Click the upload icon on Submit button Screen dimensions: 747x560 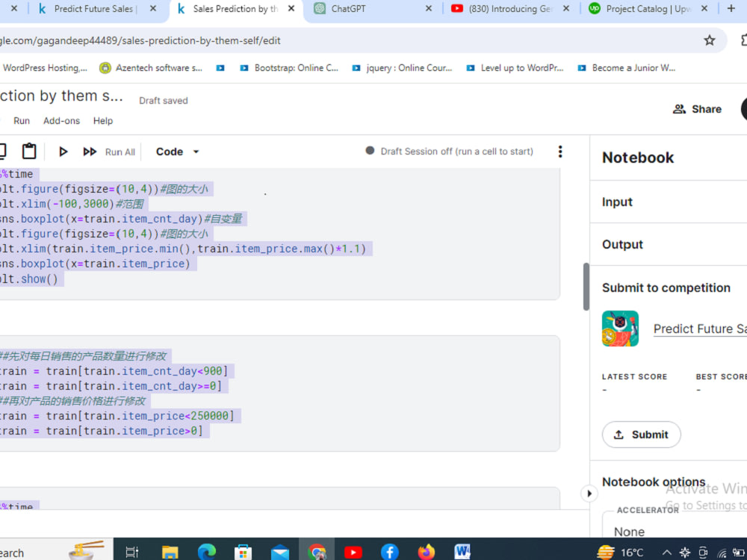click(619, 435)
